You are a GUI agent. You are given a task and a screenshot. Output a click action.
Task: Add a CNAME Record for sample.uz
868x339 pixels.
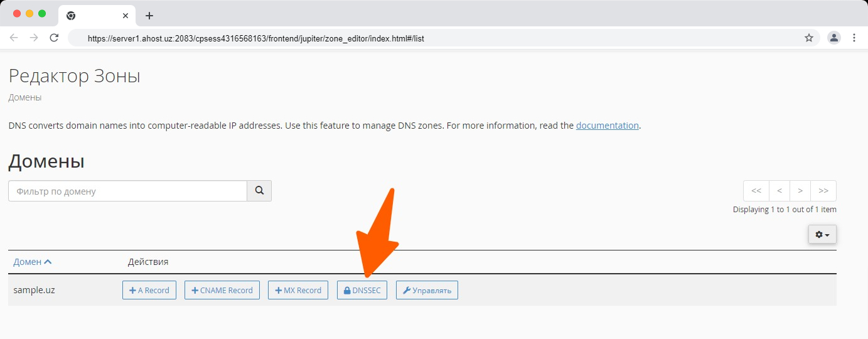pos(222,290)
